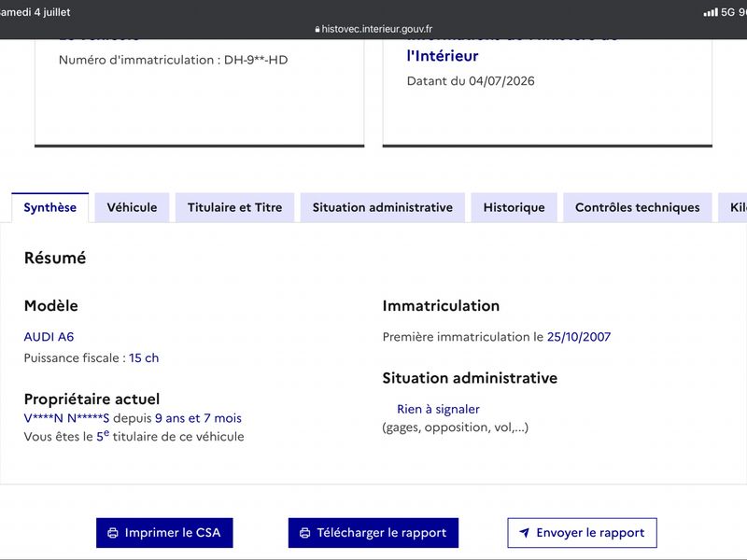The width and height of the screenshot is (747, 560).
Task: Open the Synthèse tab
Action: pyautogui.click(x=50, y=207)
